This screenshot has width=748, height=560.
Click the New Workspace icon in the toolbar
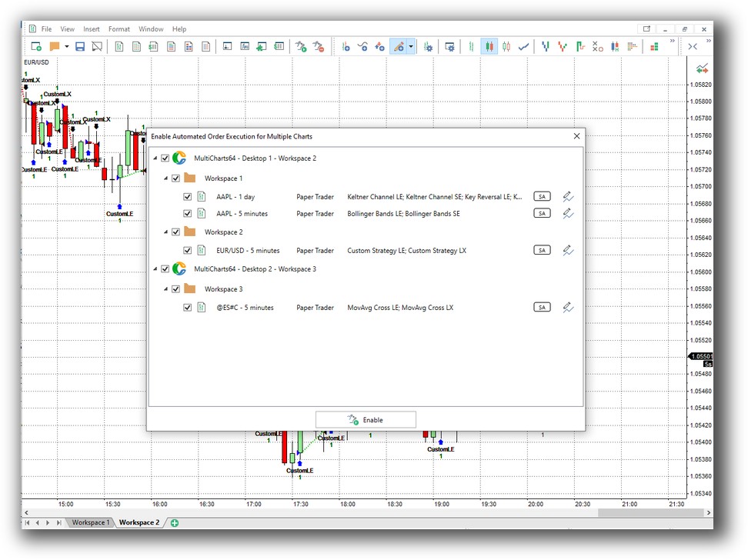pos(35,47)
